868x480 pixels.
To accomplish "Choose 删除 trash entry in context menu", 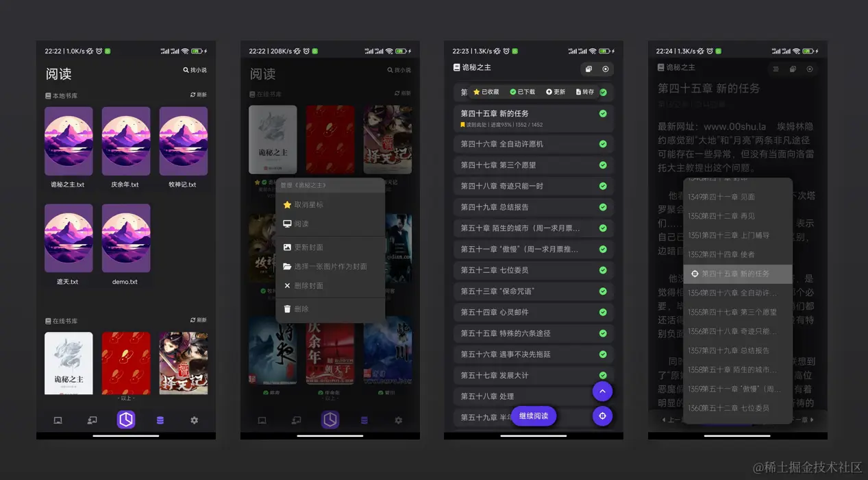I will 330,309.
